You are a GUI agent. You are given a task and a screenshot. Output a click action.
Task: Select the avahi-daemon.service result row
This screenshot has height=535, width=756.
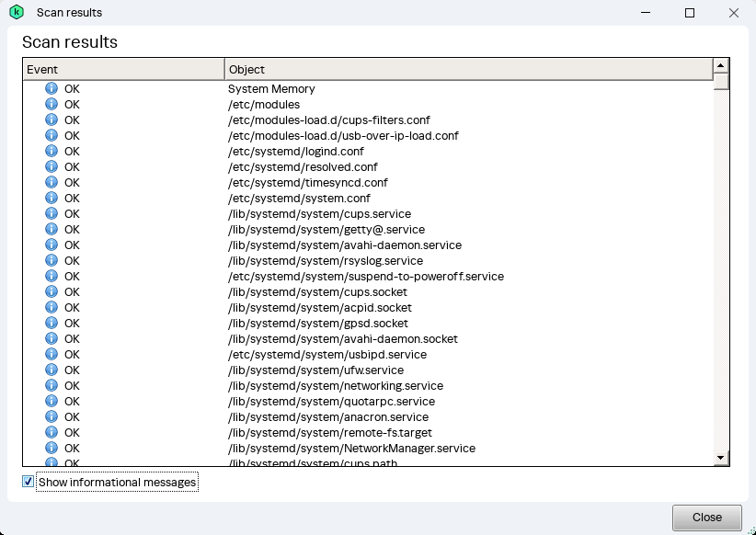345,245
